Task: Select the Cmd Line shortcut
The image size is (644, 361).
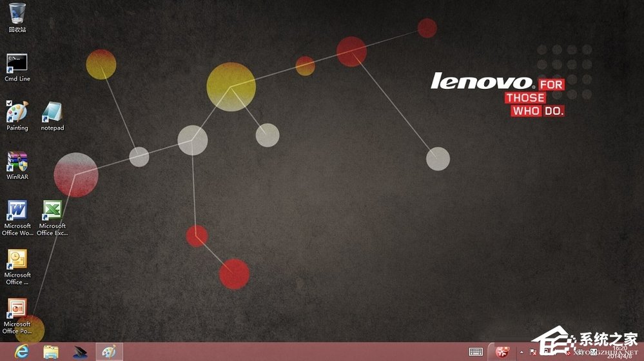Action: pyautogui.click(x=17, y=67)
